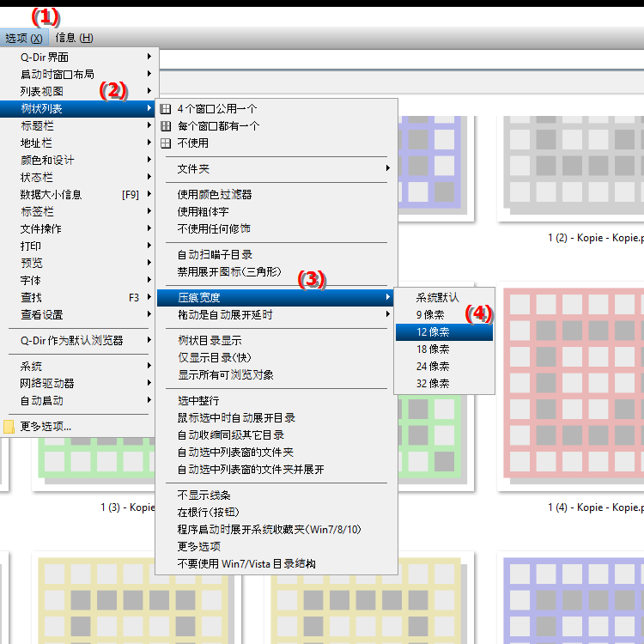Toggle 在根行(按钮) option

276,513
